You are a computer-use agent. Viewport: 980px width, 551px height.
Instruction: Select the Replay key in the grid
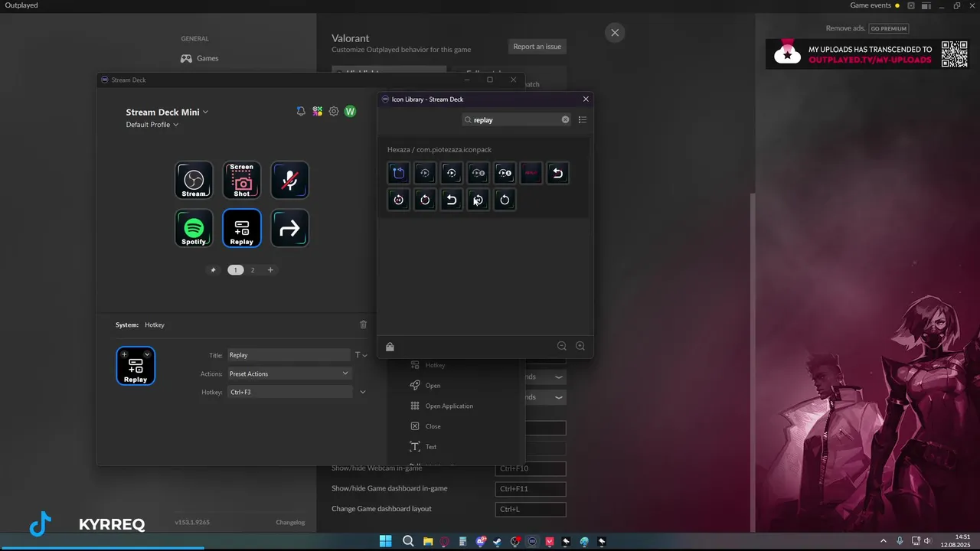point(242,228)
